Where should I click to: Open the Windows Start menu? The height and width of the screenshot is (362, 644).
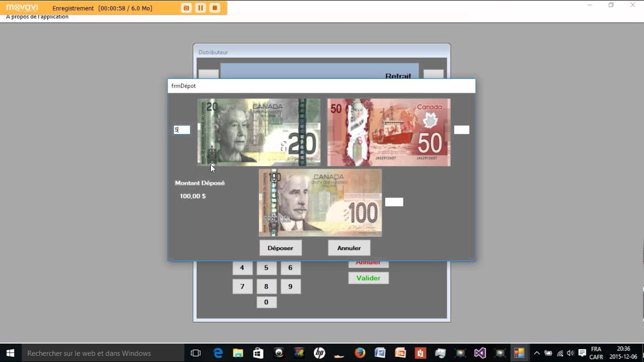10,353
